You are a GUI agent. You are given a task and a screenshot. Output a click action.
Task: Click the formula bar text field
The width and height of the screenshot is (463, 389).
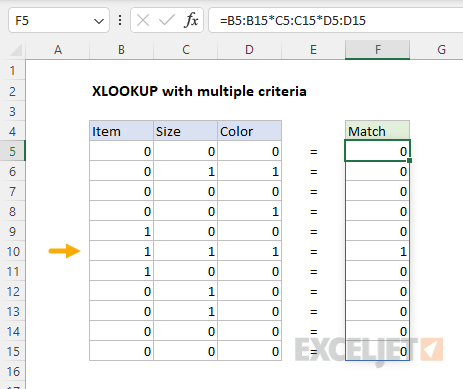(337, 21)
